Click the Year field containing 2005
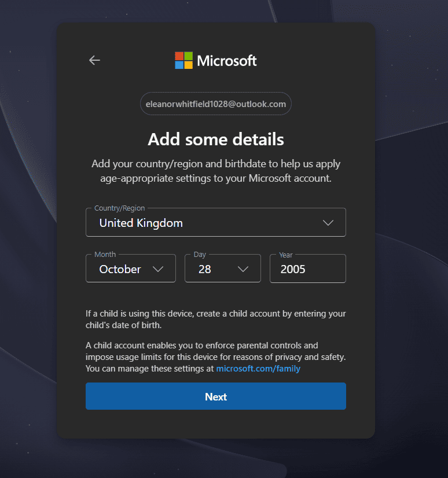The width and height of the screenshot is (448, 478). (x=307, y=269)
